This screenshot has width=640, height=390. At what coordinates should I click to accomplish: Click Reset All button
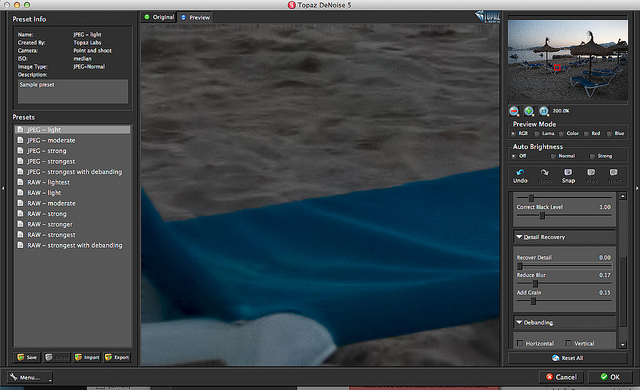pyautogui.click(x=567, y=358)
